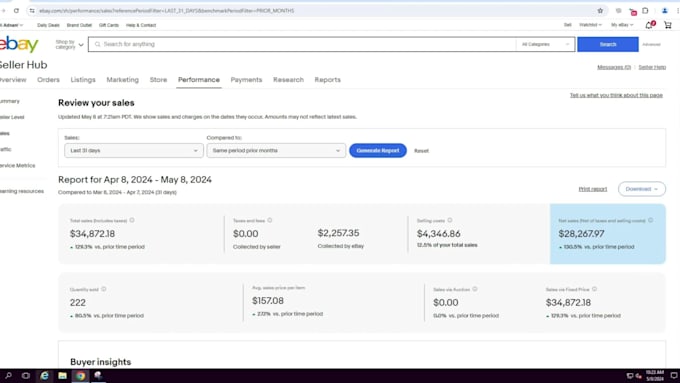Select the Performance tab
This screenshot has height=383, width=680.
tap(199, 80)
